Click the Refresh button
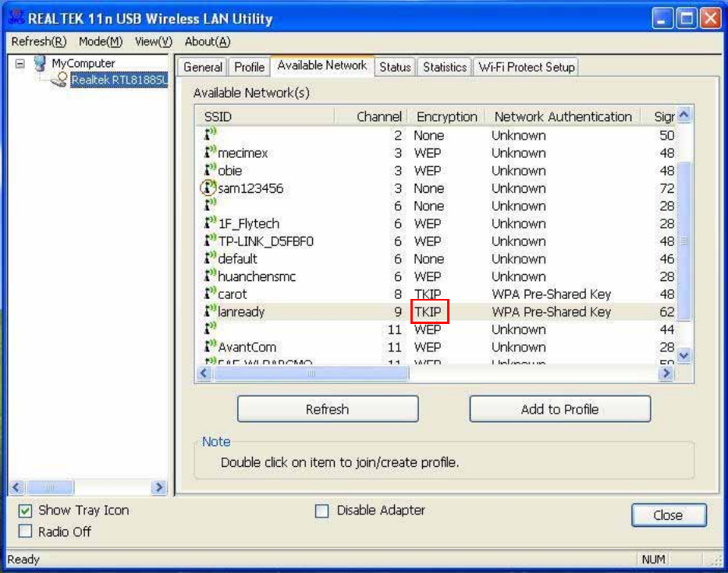The height and width of the screenshot is (573, 728). coord(328,409)
